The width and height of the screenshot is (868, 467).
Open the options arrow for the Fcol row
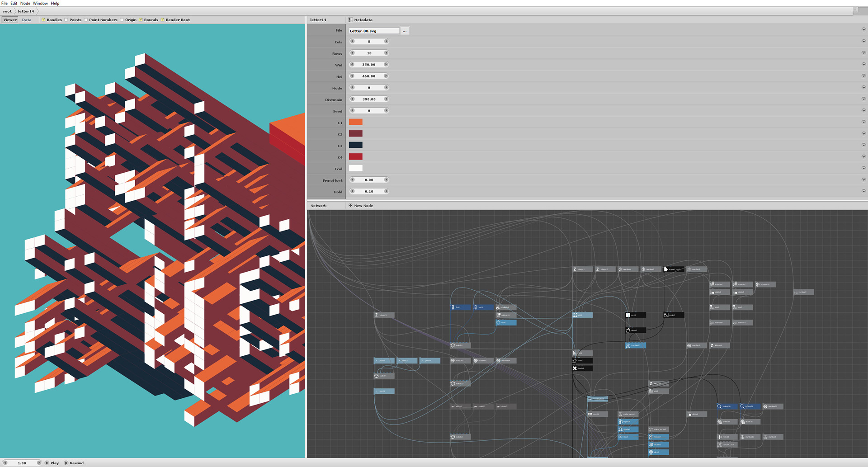863,168
